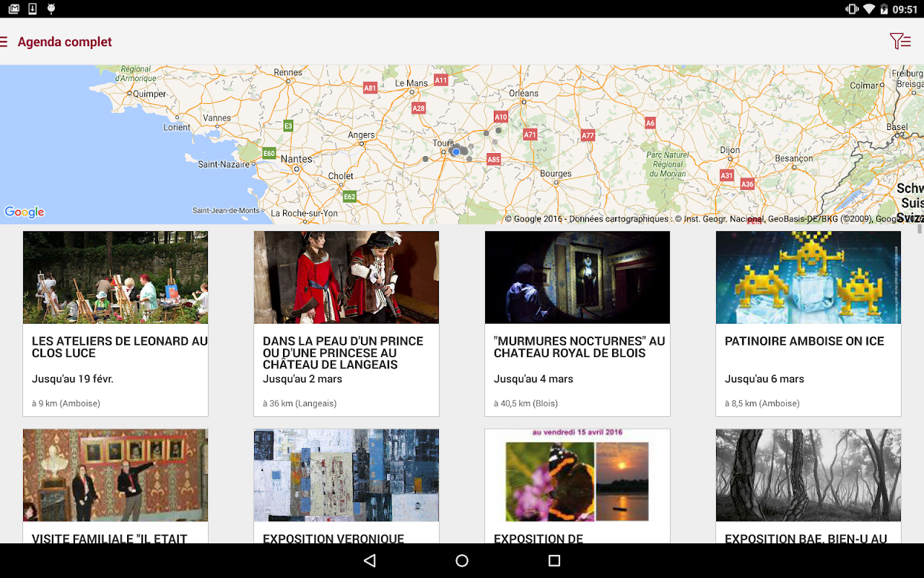Select the blue location marker near Tours
This screenshot has height=578, width=924.
[456, 152]
